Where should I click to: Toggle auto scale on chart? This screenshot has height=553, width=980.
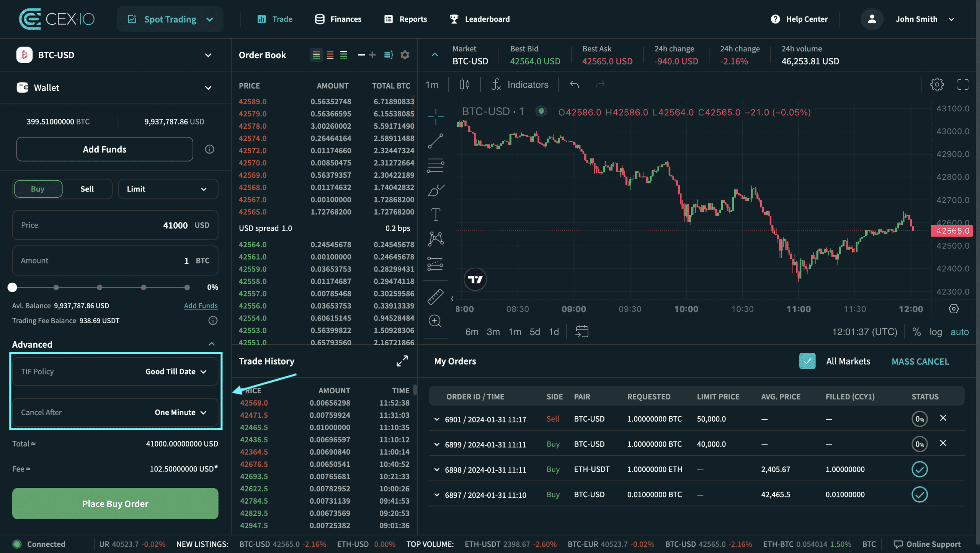click(x=959, y=332)
